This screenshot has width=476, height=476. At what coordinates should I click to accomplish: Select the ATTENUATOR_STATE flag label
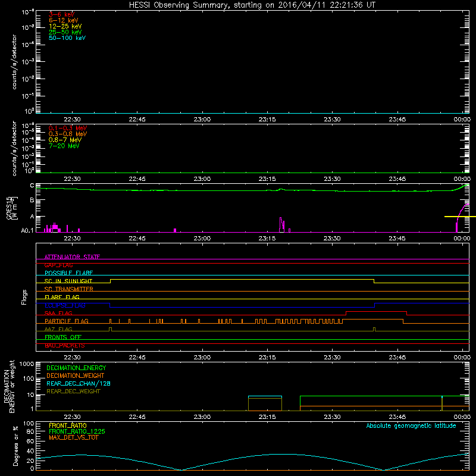click(x=72, y=257)
